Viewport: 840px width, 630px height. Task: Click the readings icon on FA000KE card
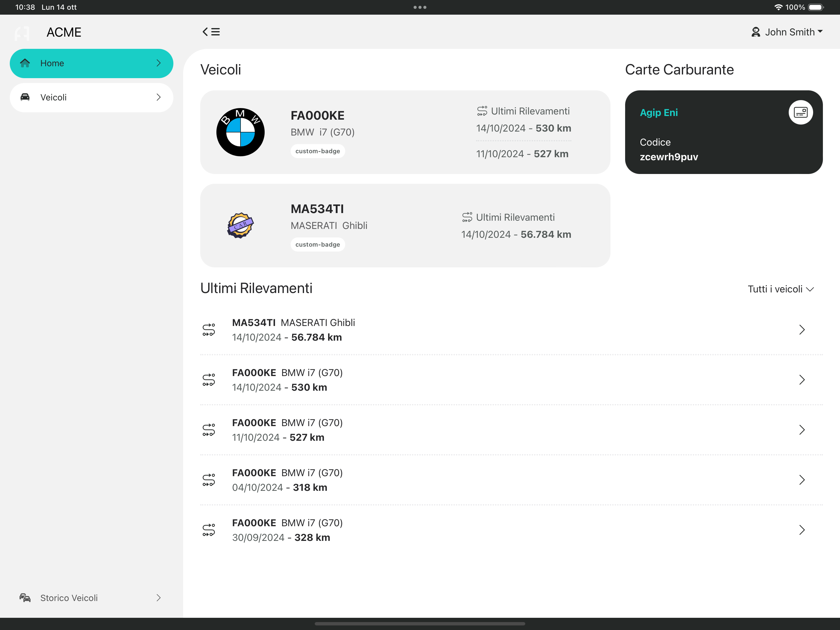(x=482, y=111)
